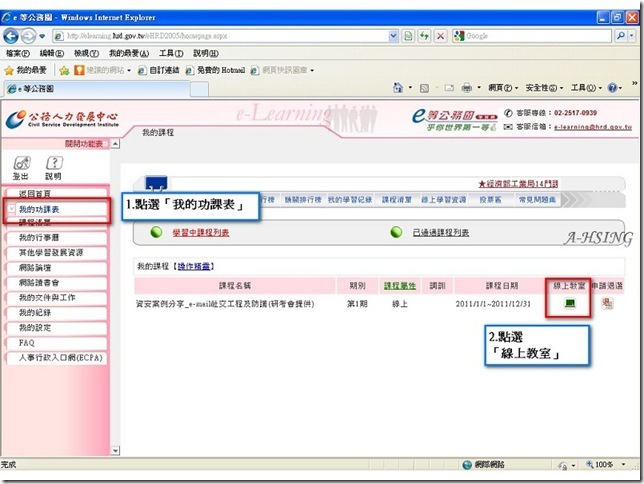Open the 網頁(P) command bar dropdown

tap(503, 88)
